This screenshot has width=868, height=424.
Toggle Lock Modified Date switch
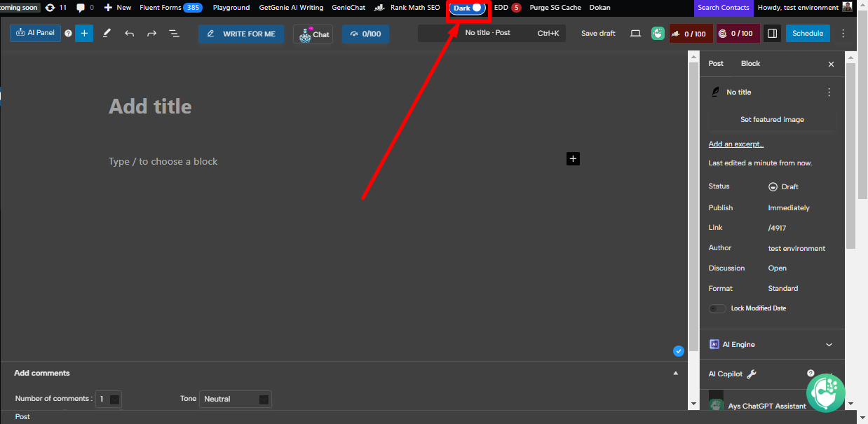(x=717, y=308)
